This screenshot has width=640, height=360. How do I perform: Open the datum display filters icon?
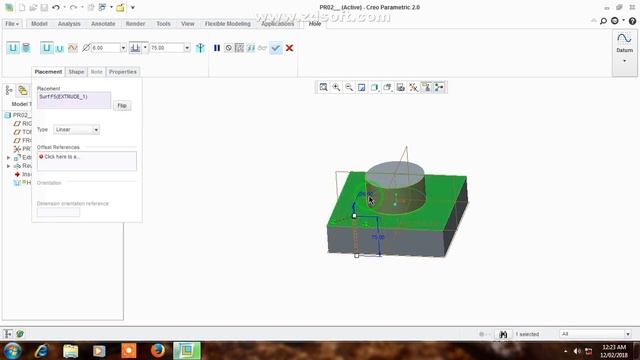pyautogui.click(x=413, y=87)
